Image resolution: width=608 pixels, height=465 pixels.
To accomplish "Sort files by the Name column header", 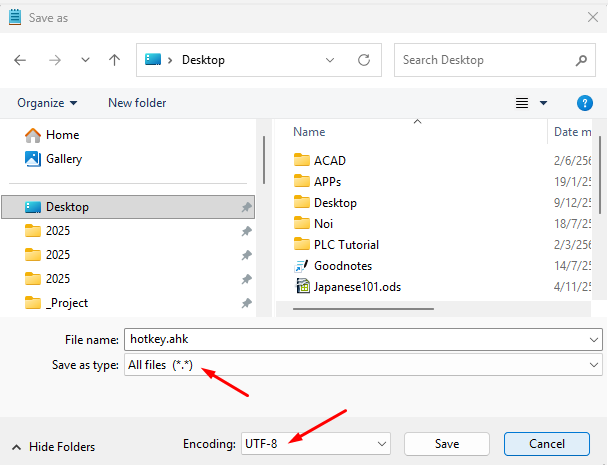I will point(309,132).
